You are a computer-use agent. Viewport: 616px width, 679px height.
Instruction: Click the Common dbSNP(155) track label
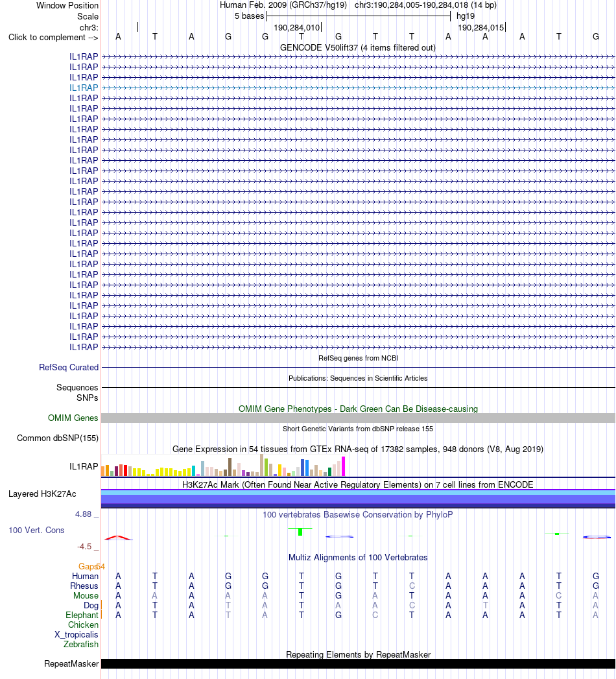58,438
